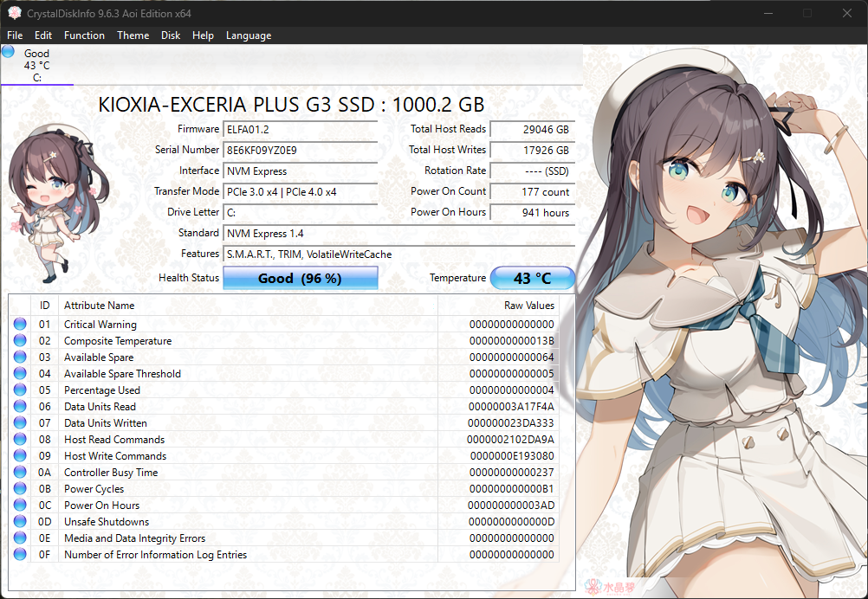Open the Disk menu
Screen dimensions: 868x599
[171, 35]
